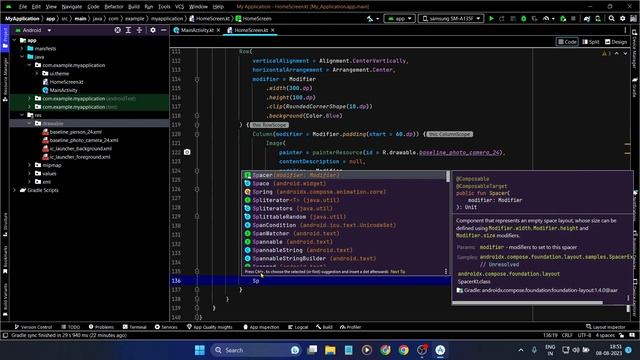640x360 pixels.
Task: Click the Next Tip link in the completion popup
Action: click(398, 271)
